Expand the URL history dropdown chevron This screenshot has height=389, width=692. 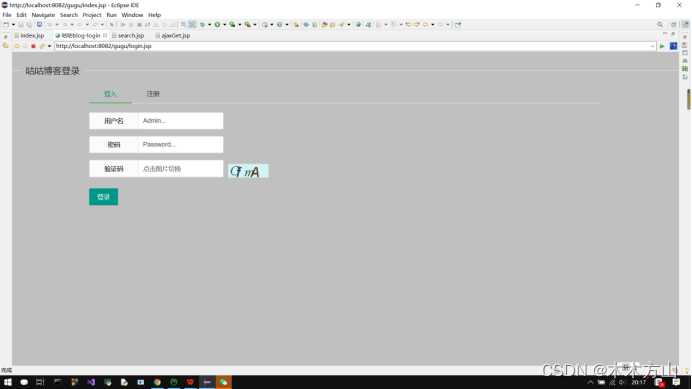(x=652, y=46)
